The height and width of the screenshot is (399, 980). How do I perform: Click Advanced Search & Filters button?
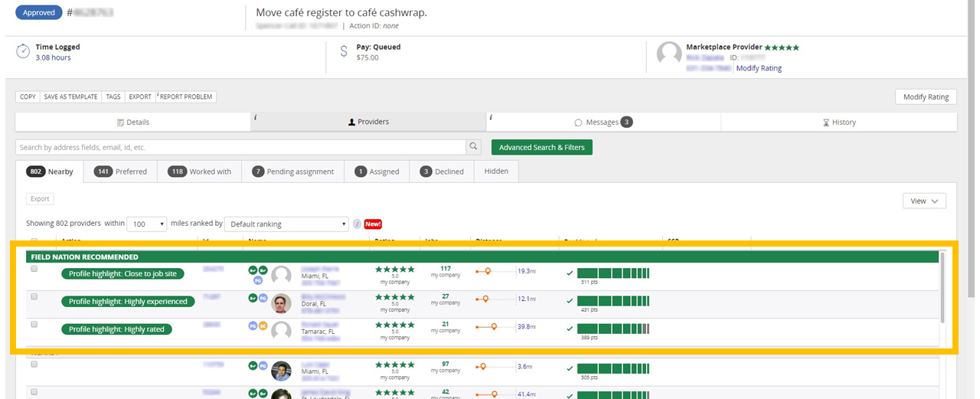[541, 147]
